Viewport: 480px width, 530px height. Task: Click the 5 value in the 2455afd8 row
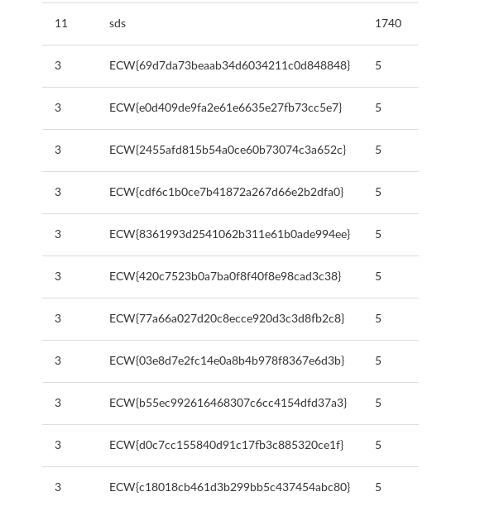(x=378, y=150)
